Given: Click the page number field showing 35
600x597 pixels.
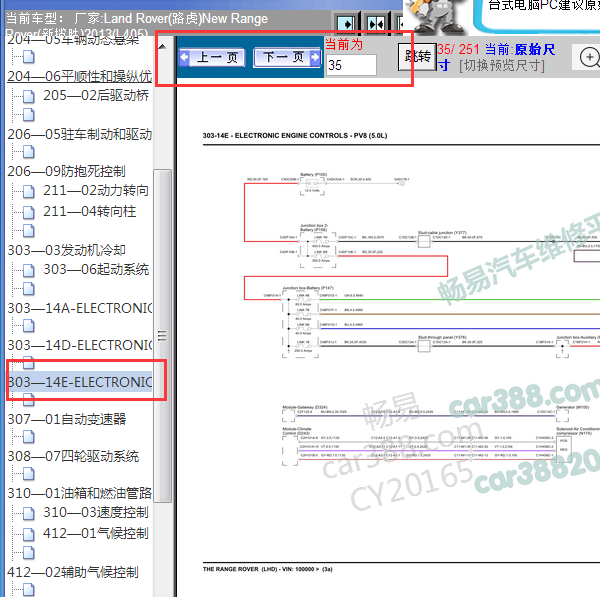Looking at the screenshot, I should 351,65.
